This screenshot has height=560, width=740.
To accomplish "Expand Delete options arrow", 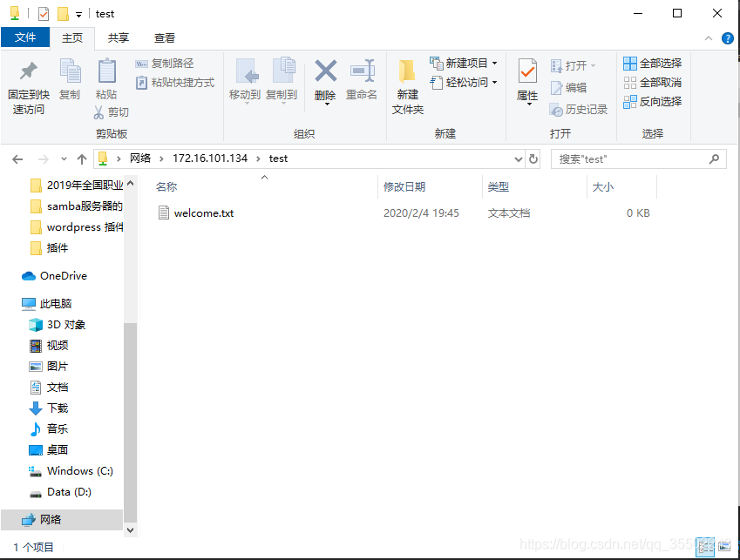I will pyautogui.click(x=327, y=105).
